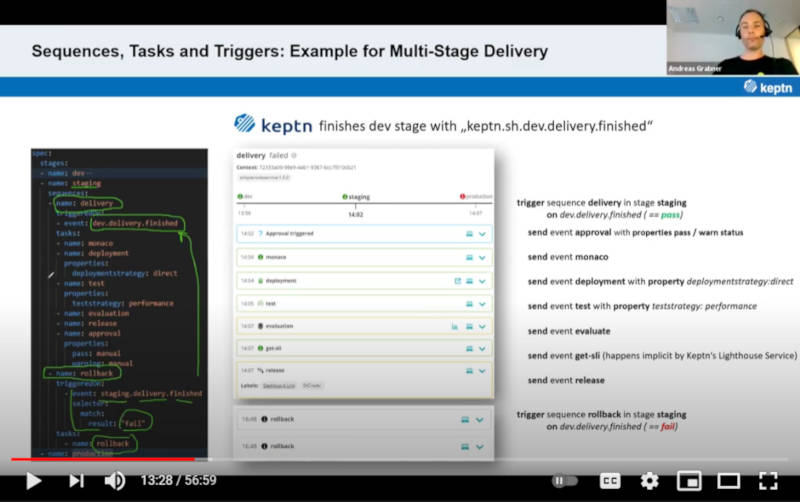The image size is (800, 502).
Task: Click the deployment task lock icon
Action: coord(261,281)
